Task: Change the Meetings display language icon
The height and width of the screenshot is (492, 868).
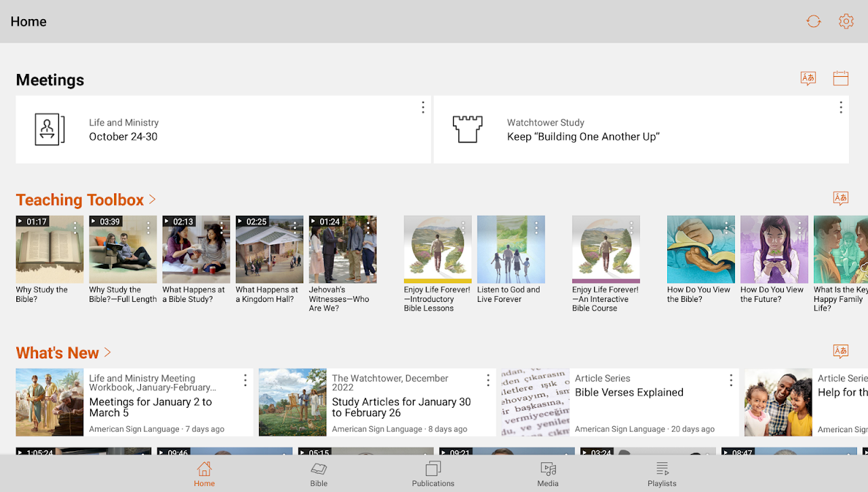Action: 808,78
